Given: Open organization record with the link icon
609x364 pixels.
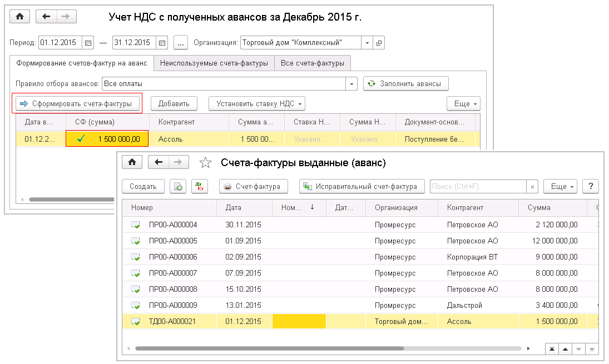Looking at the screenshot, I should (379, 43).
